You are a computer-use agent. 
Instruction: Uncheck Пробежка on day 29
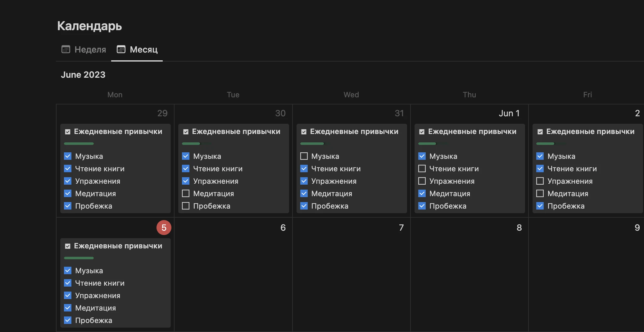click(x=68, y=206)
